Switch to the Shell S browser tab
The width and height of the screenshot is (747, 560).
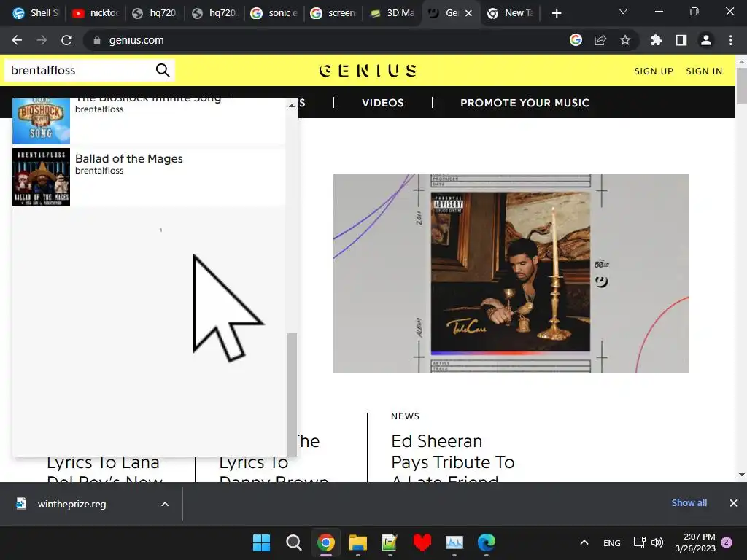(x=35, y=13)
